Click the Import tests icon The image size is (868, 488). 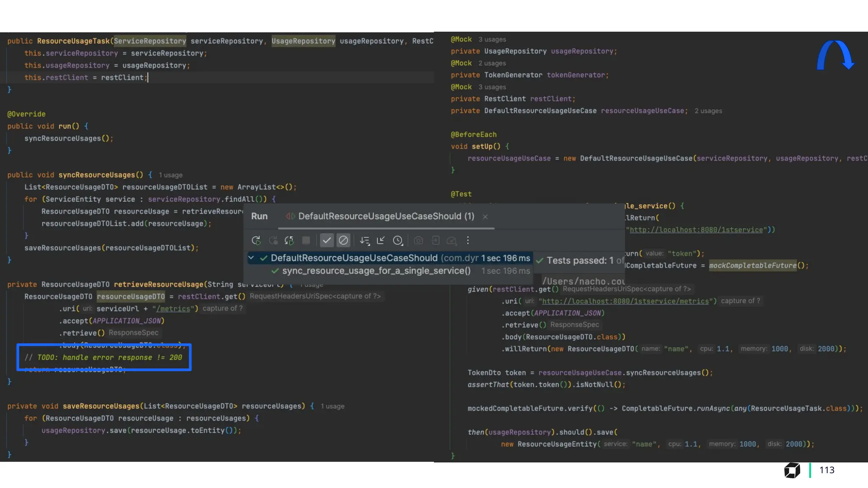click(435, 241)
